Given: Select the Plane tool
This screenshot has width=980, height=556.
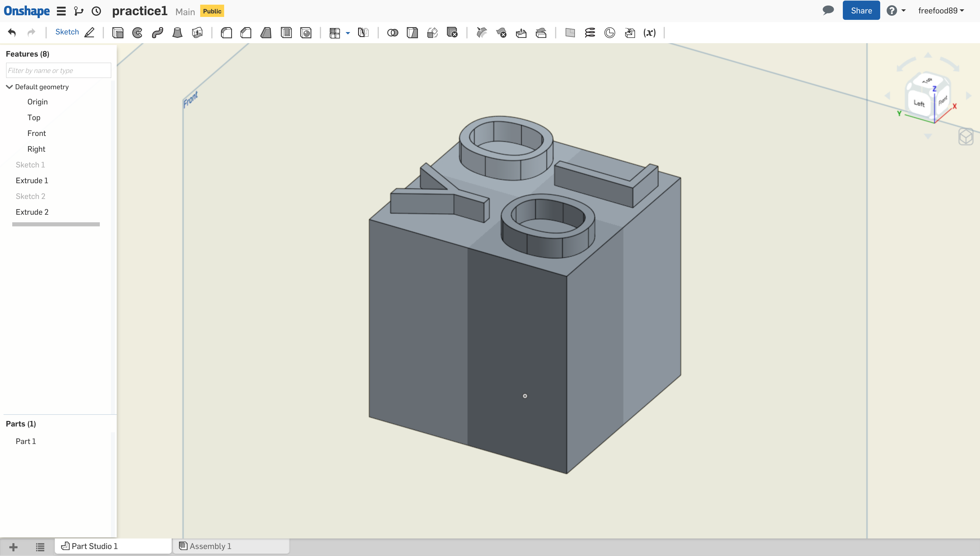Looking at the screenshot, I should pyautogui.click(x=570, y=33).
